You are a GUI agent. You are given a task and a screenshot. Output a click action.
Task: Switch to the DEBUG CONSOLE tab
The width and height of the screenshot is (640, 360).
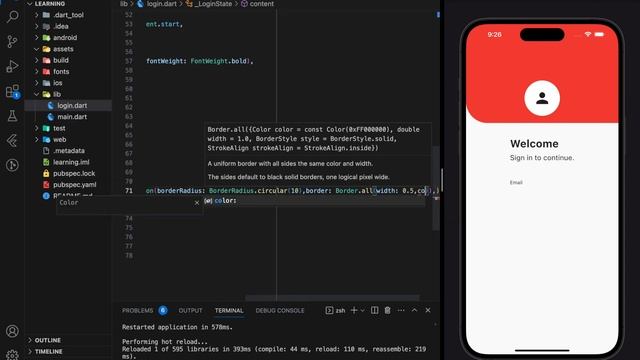(280, 311)
